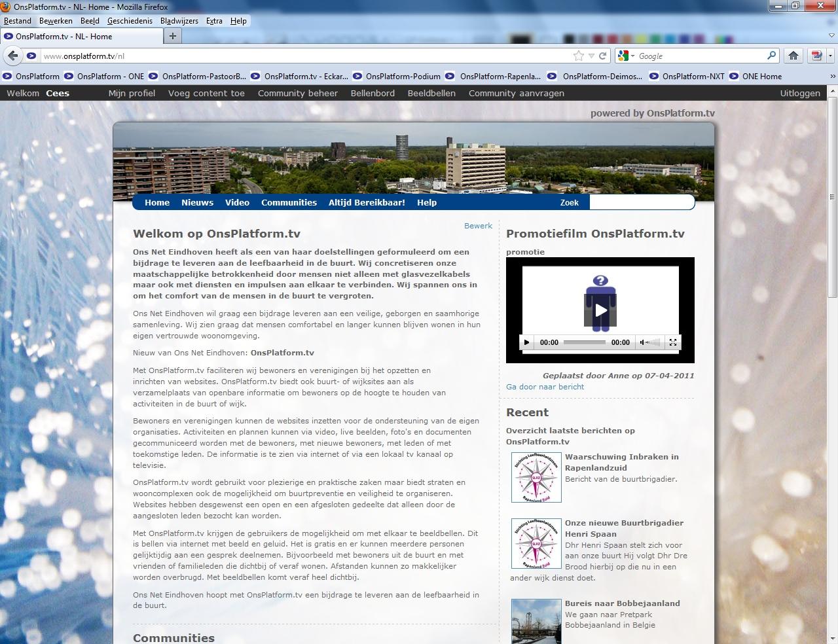This screenshot has width=838, height=644.
Task: Click the Ga door naar bericht link
Action: [545, 387]
